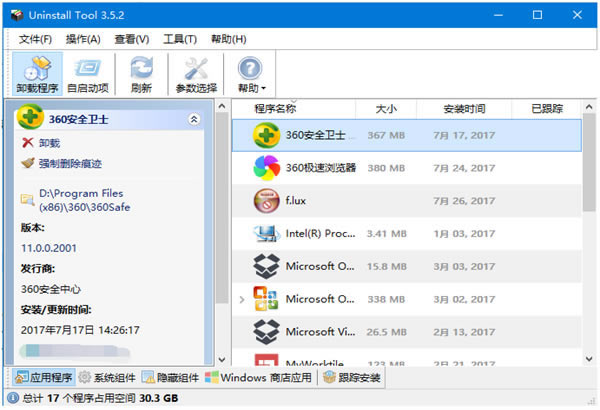Click the details panel scrollbar thumb

222,208
